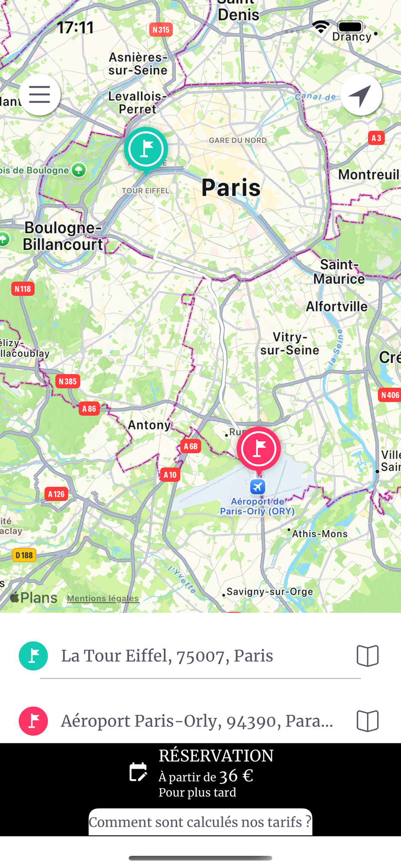Tap the Antony label on map

click(x=149, y=425)
